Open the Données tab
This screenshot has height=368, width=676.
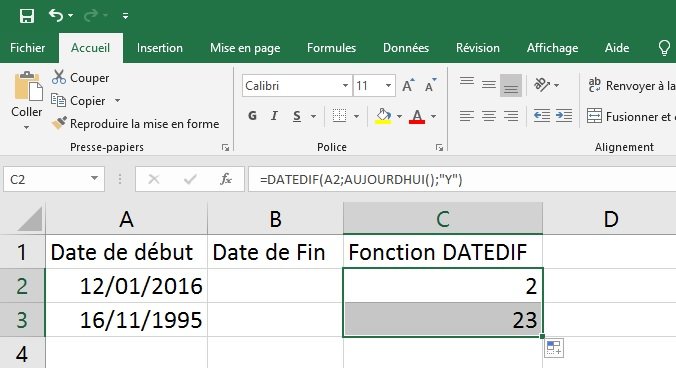click(x=406, y=48)
